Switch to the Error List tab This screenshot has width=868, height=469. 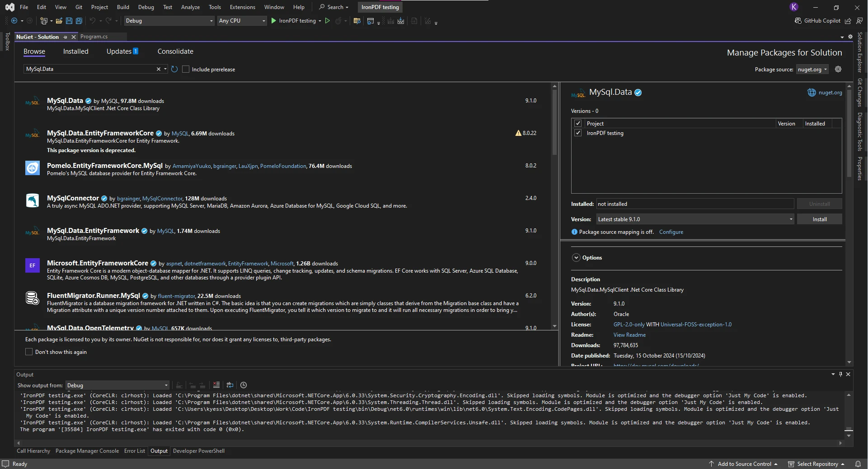[x=135, y=451]
